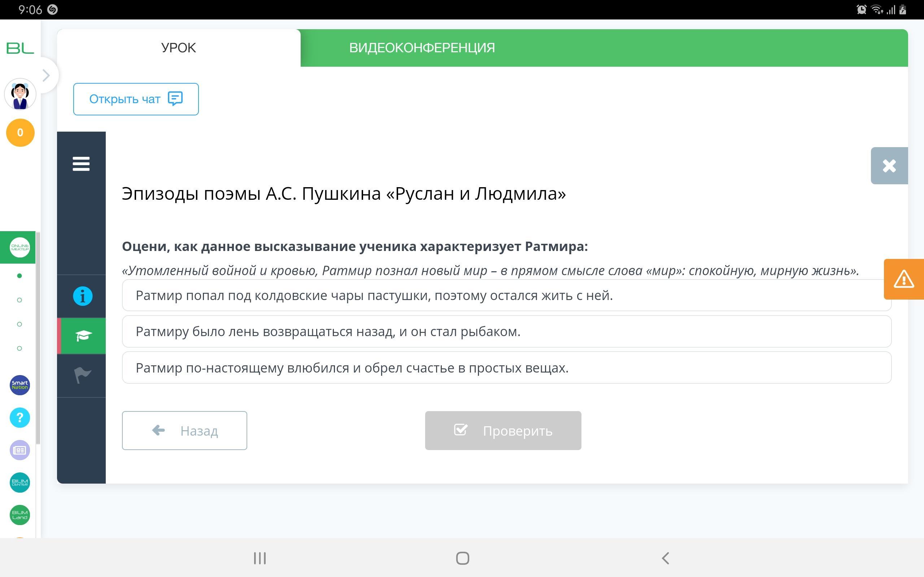Open Bilim Center sidebar icon
The image size is (924, 577).
coord(20,483)
